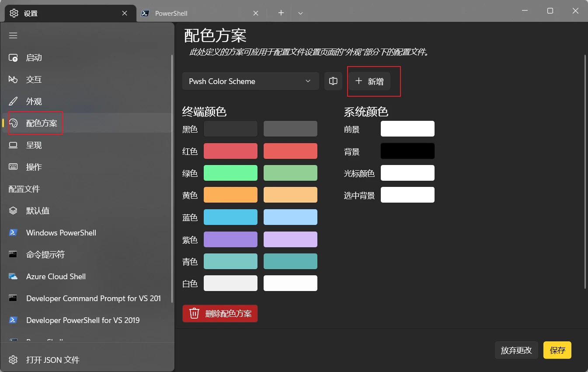Click the bright 蓝色 color swatch

coord(290,217)
